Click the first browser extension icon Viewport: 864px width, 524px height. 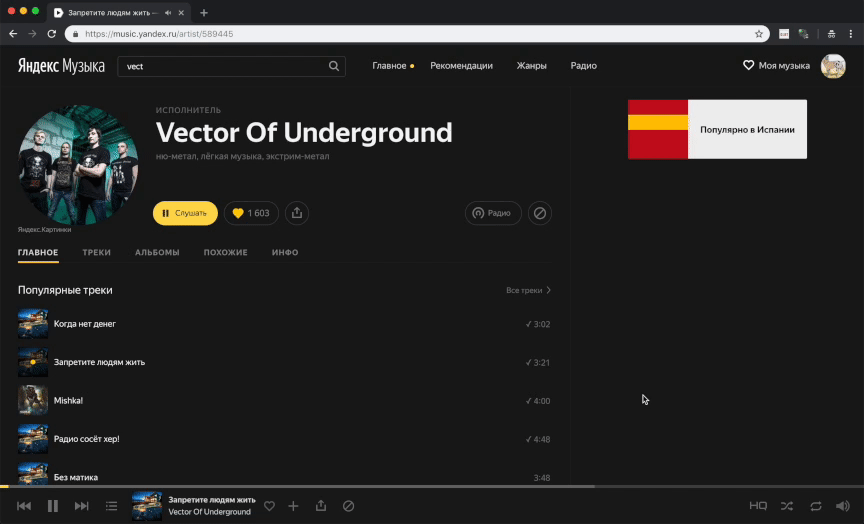tap(784, 34)
